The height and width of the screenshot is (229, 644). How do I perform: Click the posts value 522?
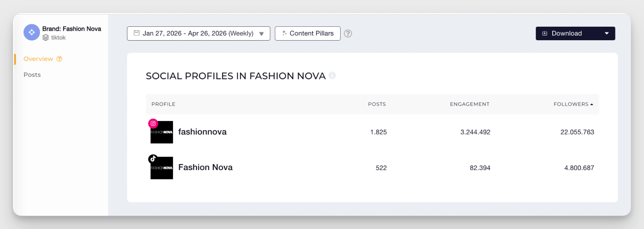pos(381,168)
